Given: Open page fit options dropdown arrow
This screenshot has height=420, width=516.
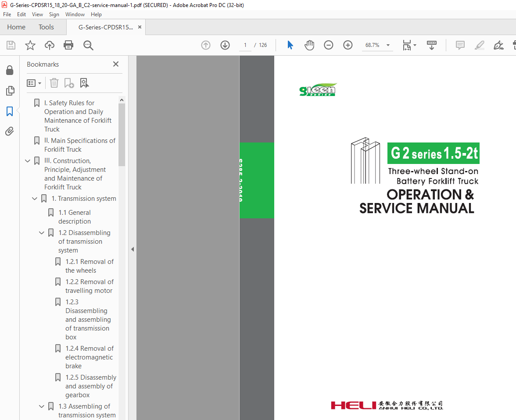Looking at the screenshot, I should tap(415, 45).
